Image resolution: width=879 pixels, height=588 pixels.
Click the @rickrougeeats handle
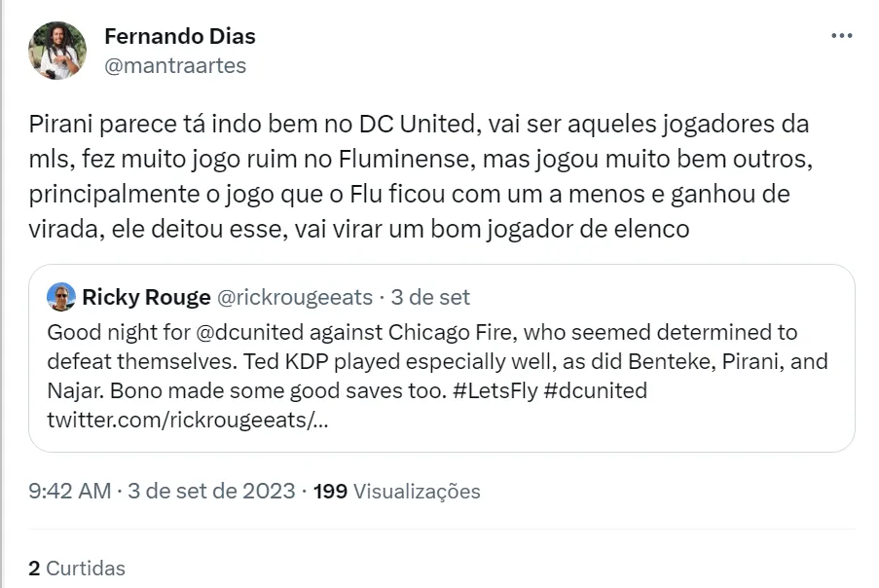pyautogui.click(x=297, y=296)
